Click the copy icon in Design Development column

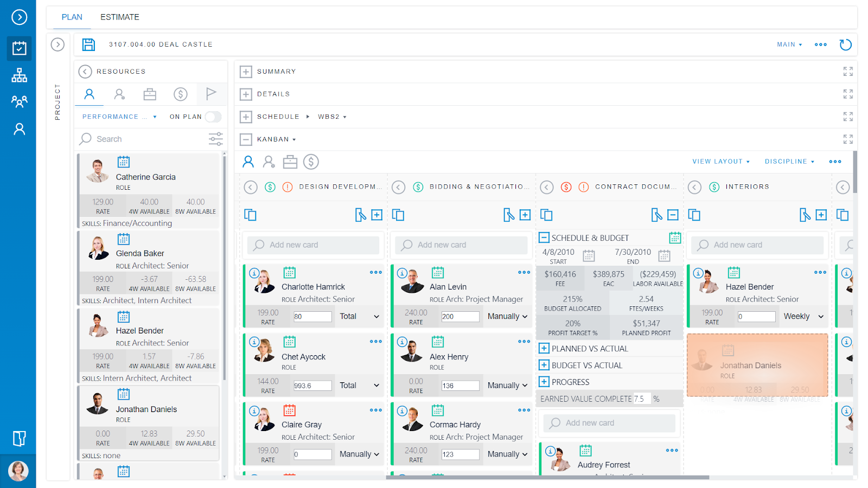point(250,215)
